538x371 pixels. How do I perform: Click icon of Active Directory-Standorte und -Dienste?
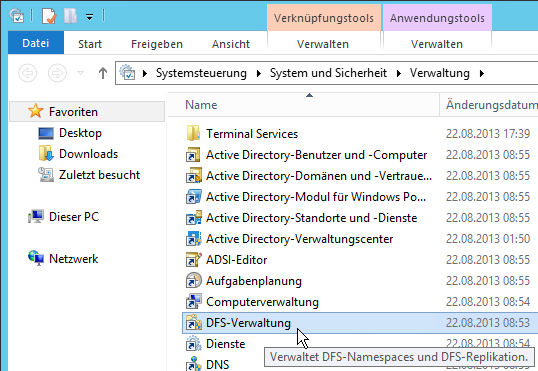(x=194, y=218)
